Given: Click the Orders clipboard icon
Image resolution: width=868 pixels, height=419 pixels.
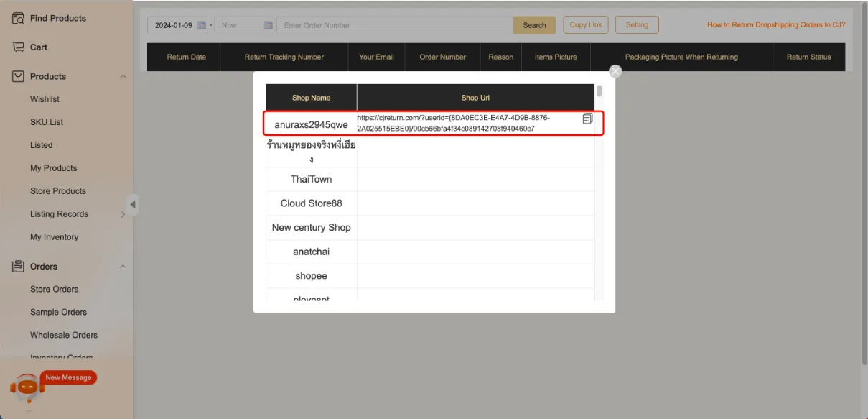Looking at the screenshot, I should pyautogui.click(x=19, y=267).
